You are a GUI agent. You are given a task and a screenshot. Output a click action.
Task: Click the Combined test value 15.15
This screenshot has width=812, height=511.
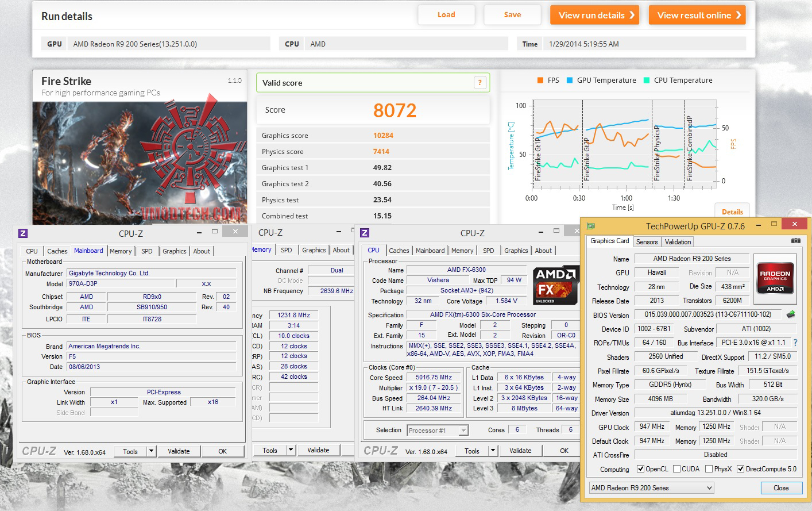[382, 216]
